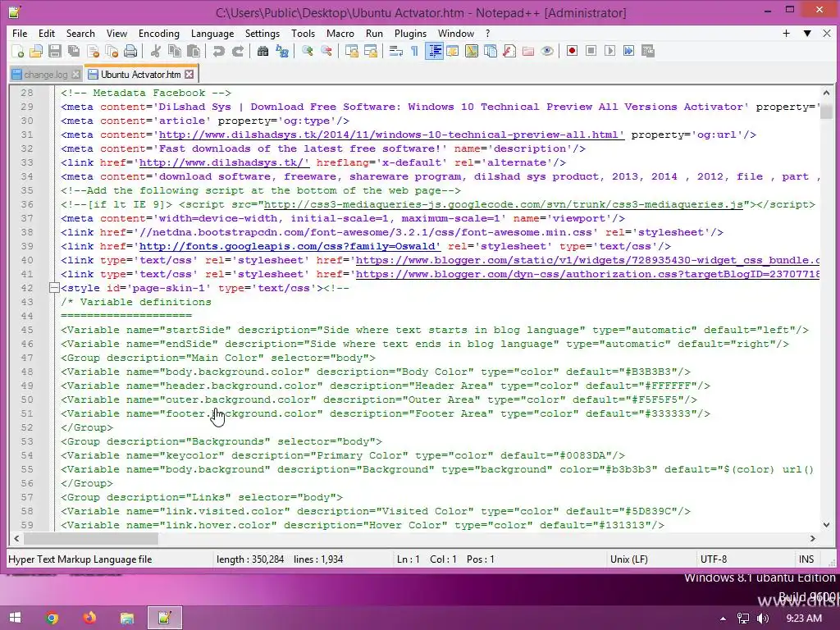Open the Search menu
The height and width of the screenshot is (630, 840).
80,33
